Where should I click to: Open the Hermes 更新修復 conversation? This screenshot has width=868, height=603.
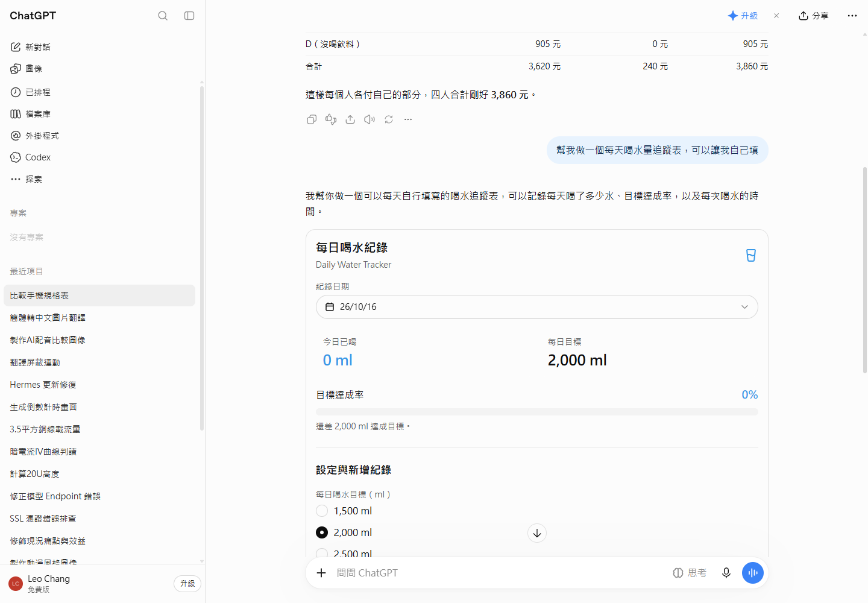(99, 385)
